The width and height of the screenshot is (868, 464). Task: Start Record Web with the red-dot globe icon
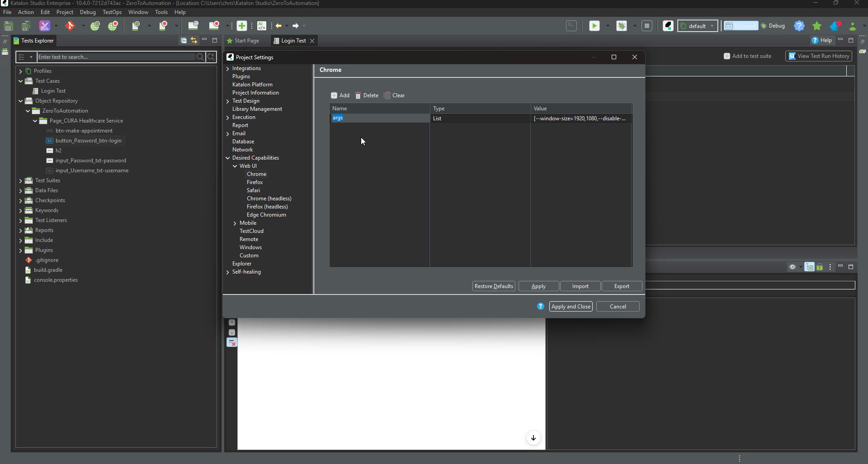(x=113, y=26)
